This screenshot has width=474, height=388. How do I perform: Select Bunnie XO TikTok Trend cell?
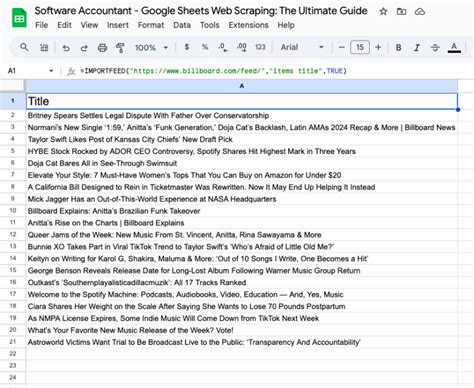(242, 247)
